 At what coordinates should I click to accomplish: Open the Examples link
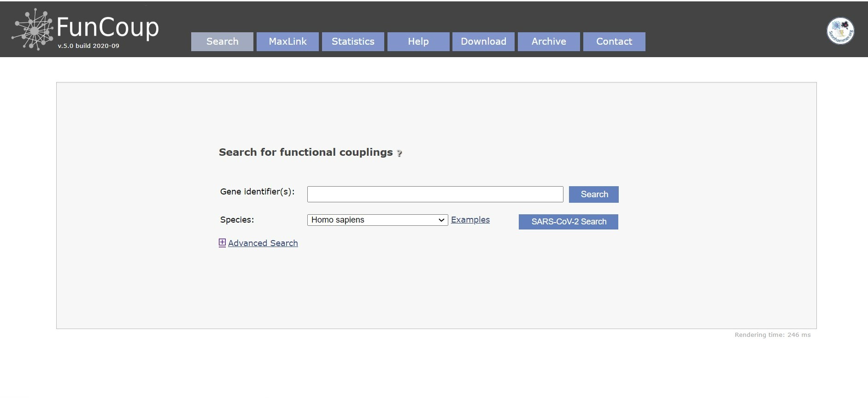(470, 220)
